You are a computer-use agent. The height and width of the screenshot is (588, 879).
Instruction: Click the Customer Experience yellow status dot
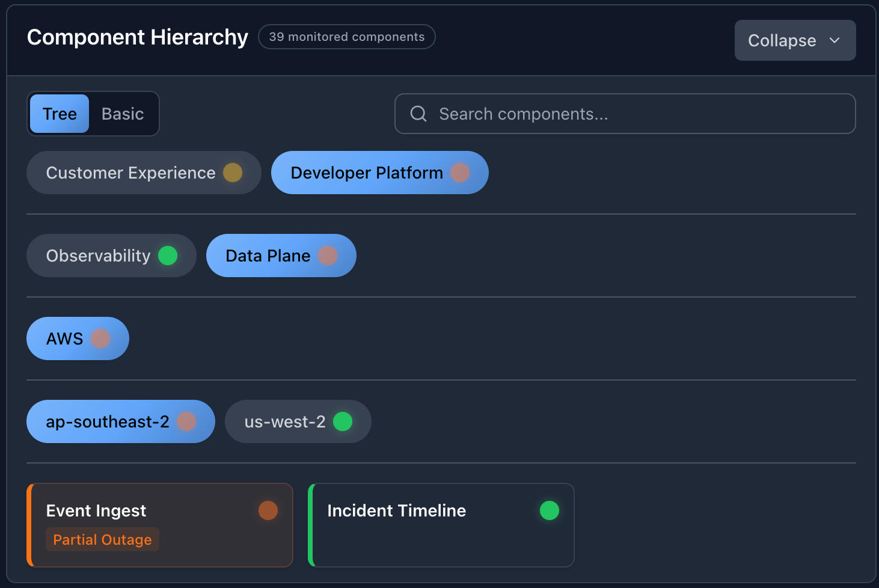tap(233, 173)
